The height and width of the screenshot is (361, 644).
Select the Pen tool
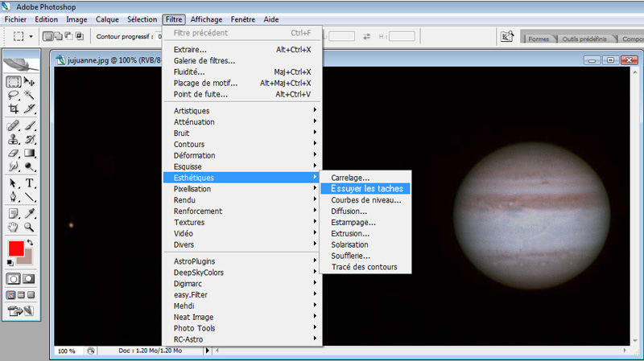14,197
